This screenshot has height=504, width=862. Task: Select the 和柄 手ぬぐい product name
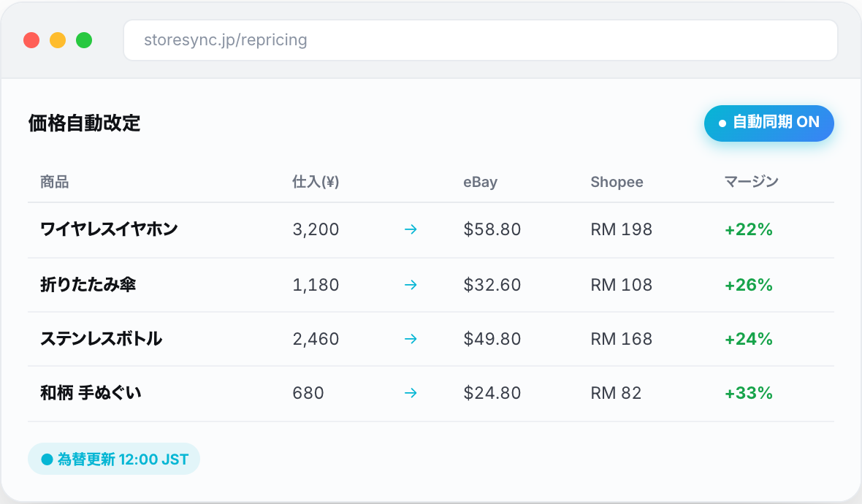[91, 393]
